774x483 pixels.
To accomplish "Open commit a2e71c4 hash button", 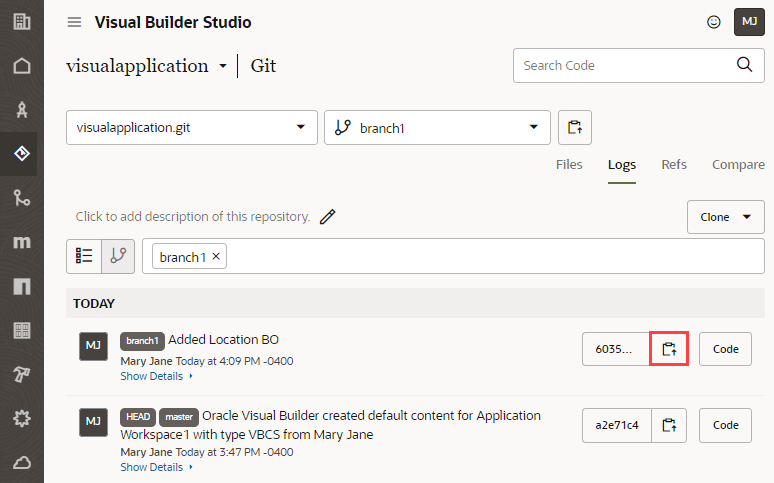I will tap(617, 425).
